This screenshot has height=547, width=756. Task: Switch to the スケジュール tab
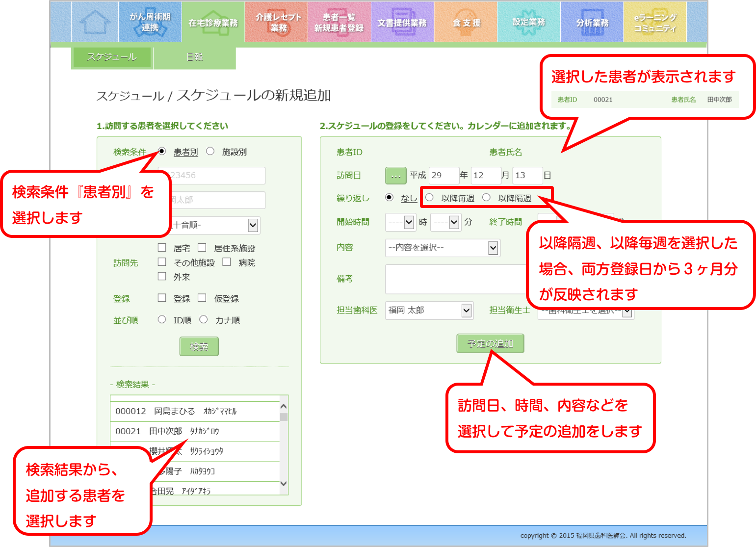coord(112,57)
